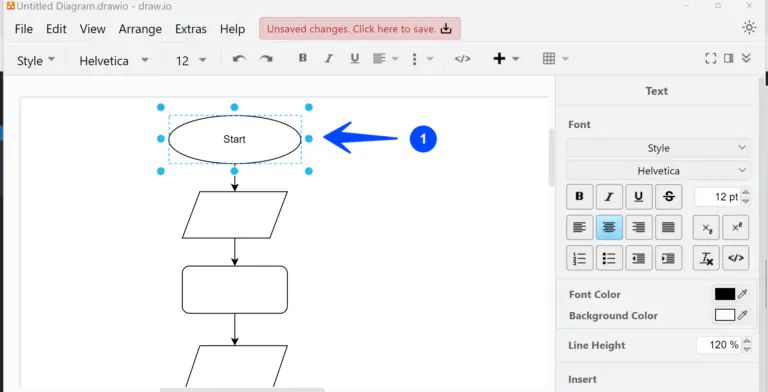The image size is (768, 392).
Task: Open the toolbar Style dropdown
Action: pyautogui.click(x=36, y=60)
